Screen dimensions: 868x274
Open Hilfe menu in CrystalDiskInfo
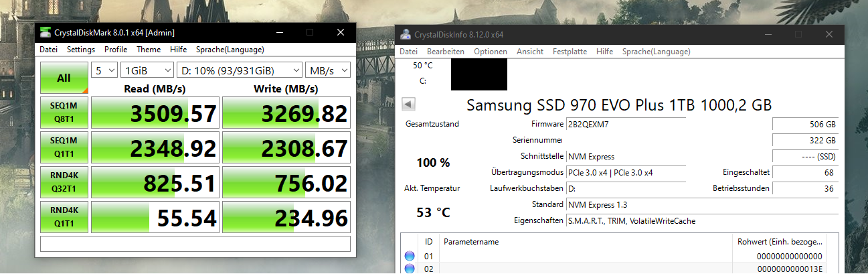[604, 52]
